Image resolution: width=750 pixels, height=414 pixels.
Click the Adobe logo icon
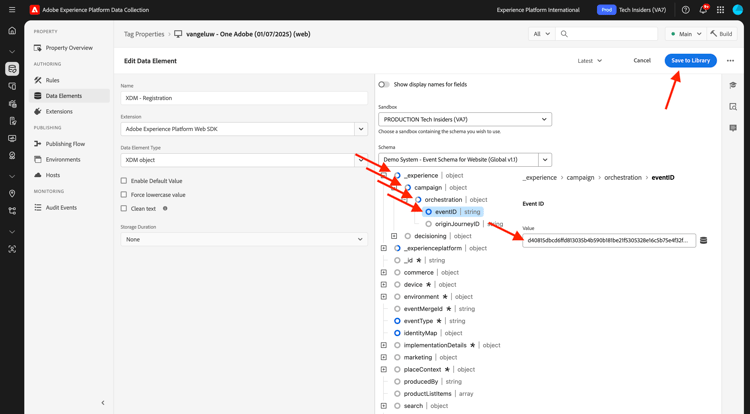(x=34, y=10)
